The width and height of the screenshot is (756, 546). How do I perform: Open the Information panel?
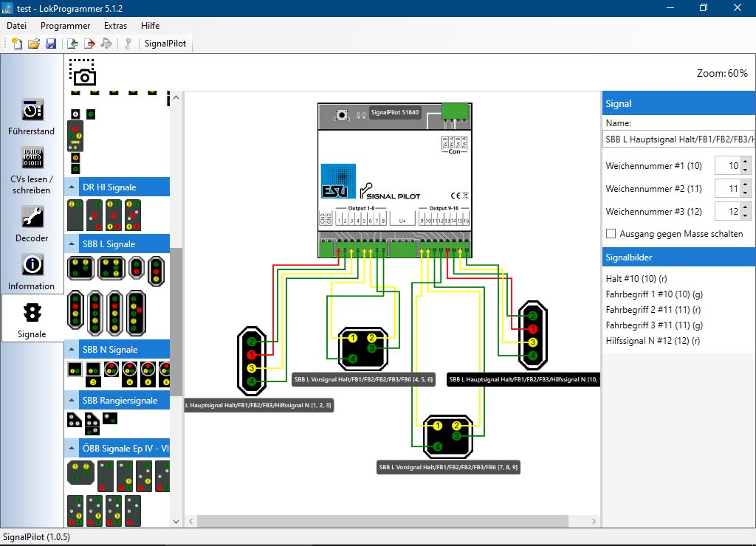pos(31,272)
